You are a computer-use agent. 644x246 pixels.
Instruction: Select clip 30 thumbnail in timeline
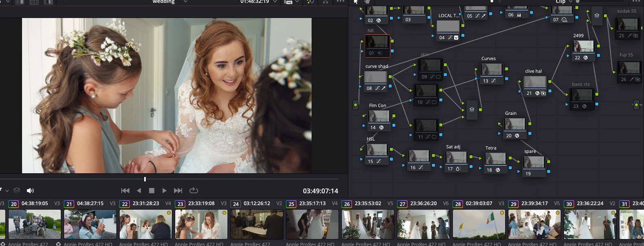point(590,224)
